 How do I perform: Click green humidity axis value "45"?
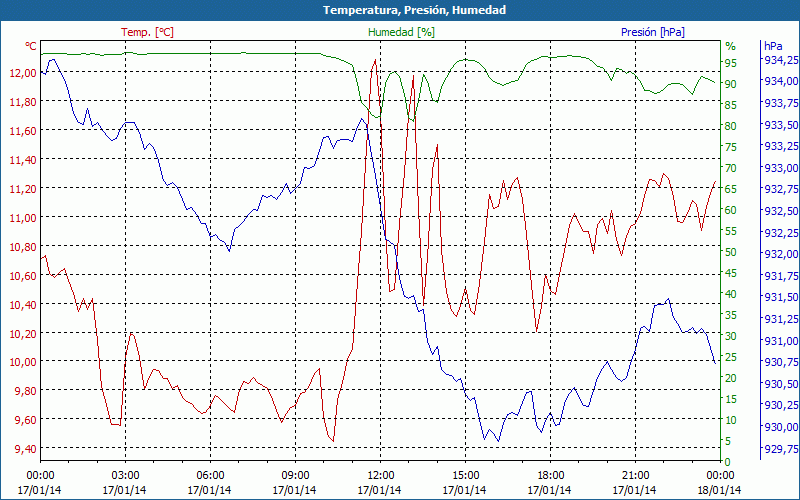click(x=731, y=273)
